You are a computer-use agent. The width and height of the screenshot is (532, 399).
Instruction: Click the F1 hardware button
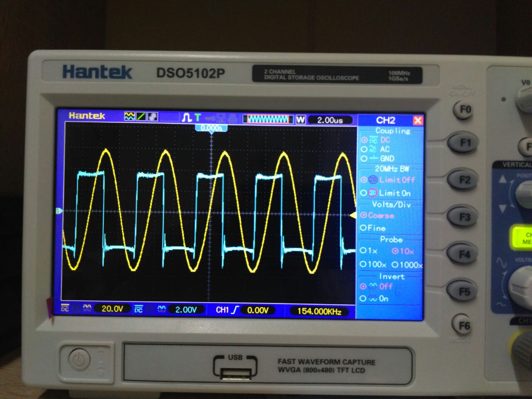tap(463, 143)
